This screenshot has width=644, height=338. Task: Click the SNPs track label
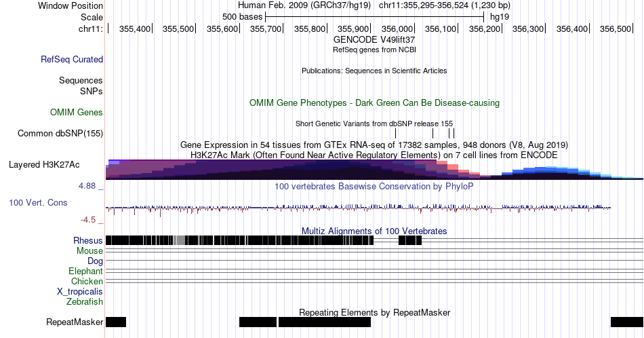coord(92,91)
